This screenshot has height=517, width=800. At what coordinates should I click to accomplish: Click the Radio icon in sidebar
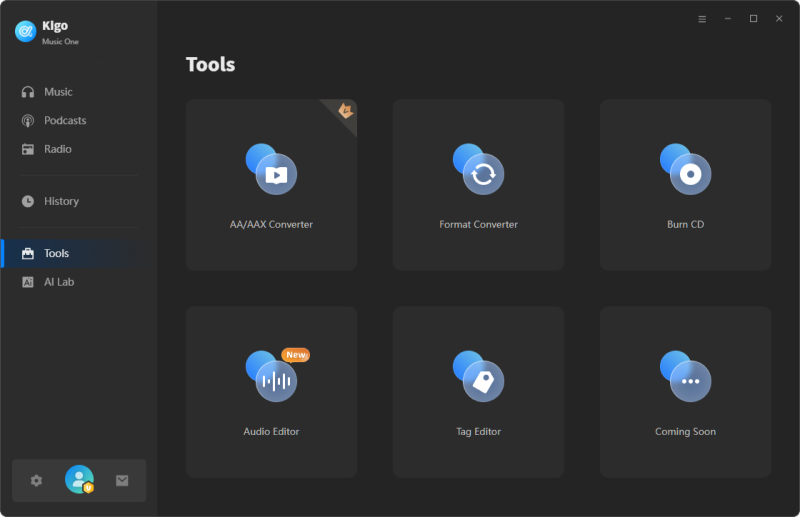[28, 149]
